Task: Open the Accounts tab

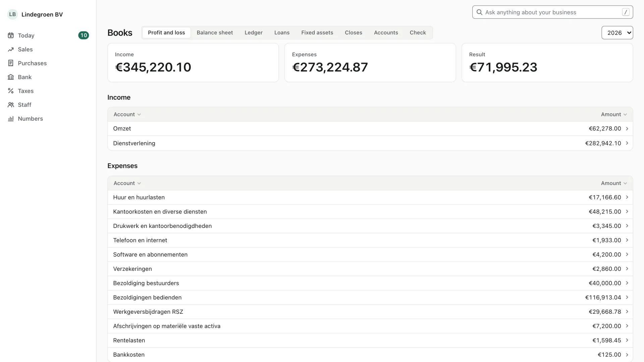Action: 386,33
